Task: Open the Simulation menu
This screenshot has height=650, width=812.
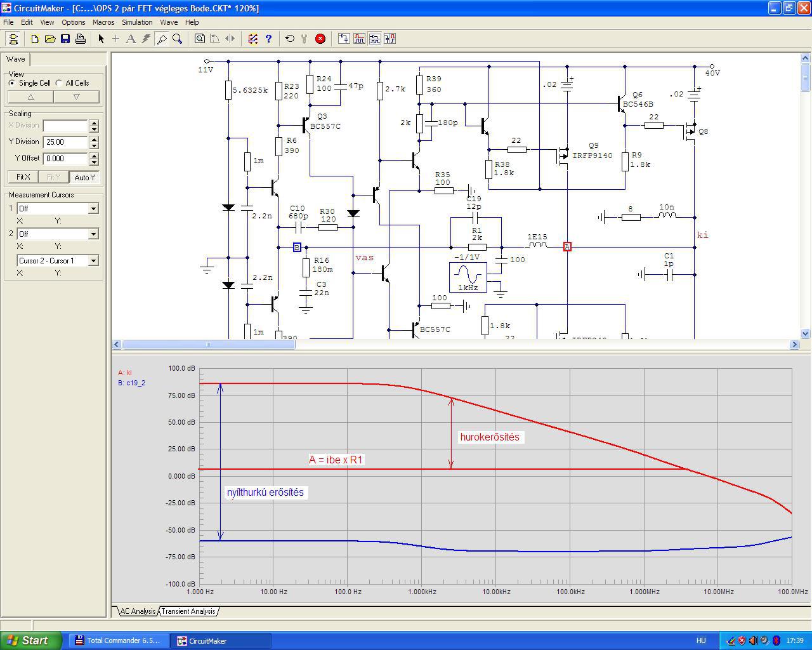Action: point(137,22)
